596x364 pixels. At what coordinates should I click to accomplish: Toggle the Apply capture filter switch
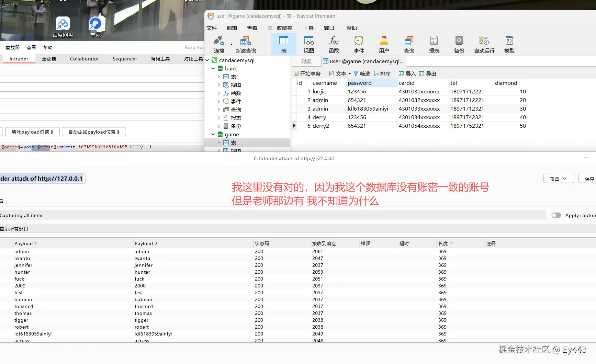pos(556,215)
